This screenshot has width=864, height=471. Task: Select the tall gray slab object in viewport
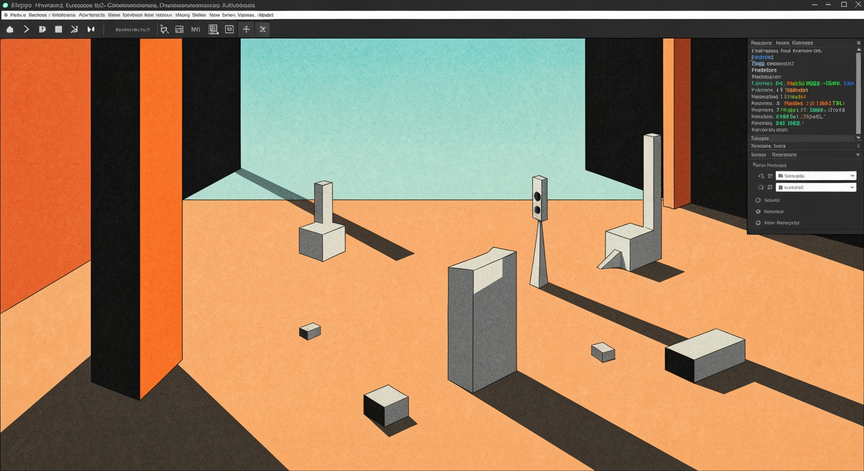point(482,320)
